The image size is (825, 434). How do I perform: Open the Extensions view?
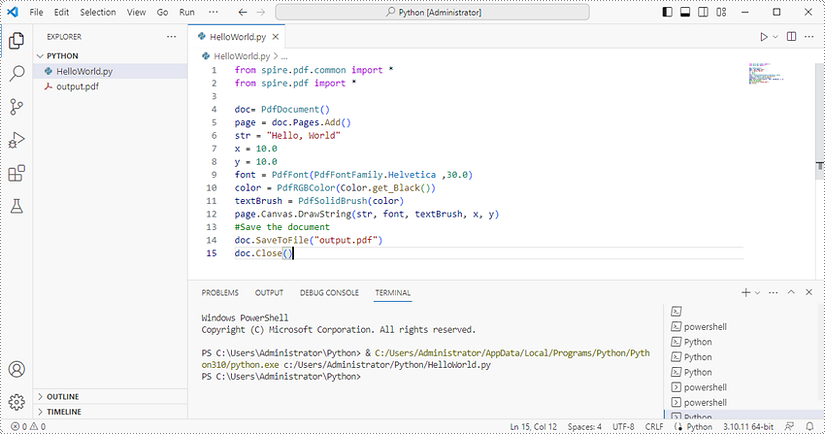16,173
